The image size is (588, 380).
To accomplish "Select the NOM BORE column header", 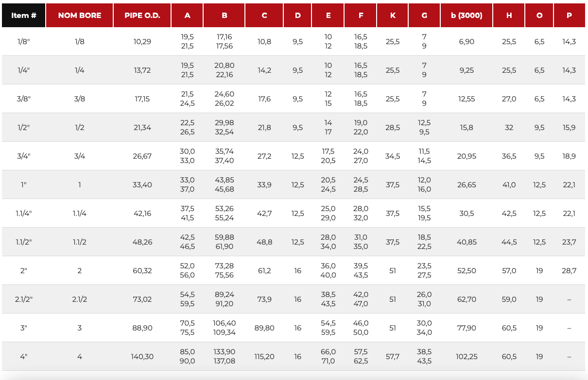I will 80,15.
